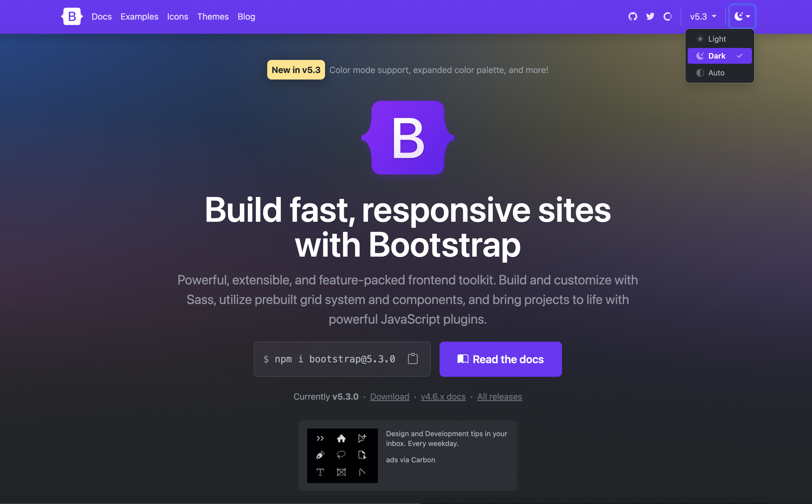Click the Read the docs button
The image size is (812, 504).
500,359
